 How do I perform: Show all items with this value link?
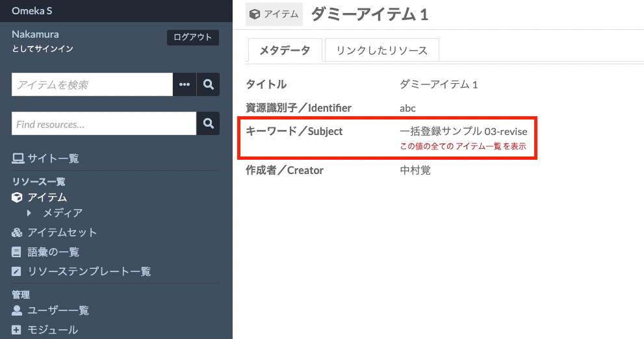coord(463,147)
